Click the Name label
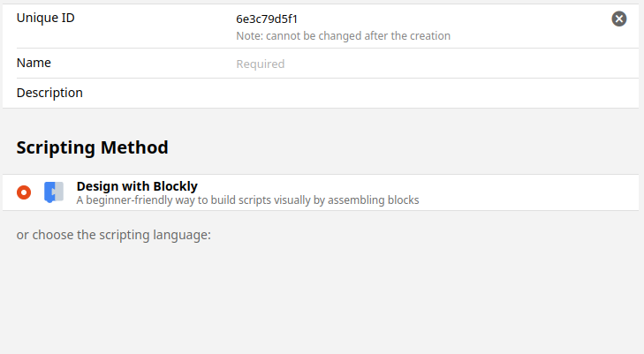Viewport: 644px width, 354px height. point(34,63)
